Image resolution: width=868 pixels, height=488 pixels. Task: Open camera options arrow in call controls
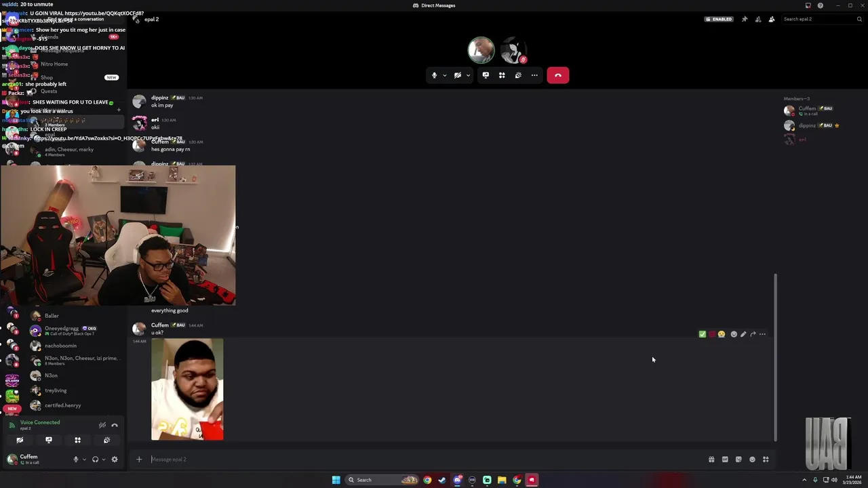[x=468, y=75]
